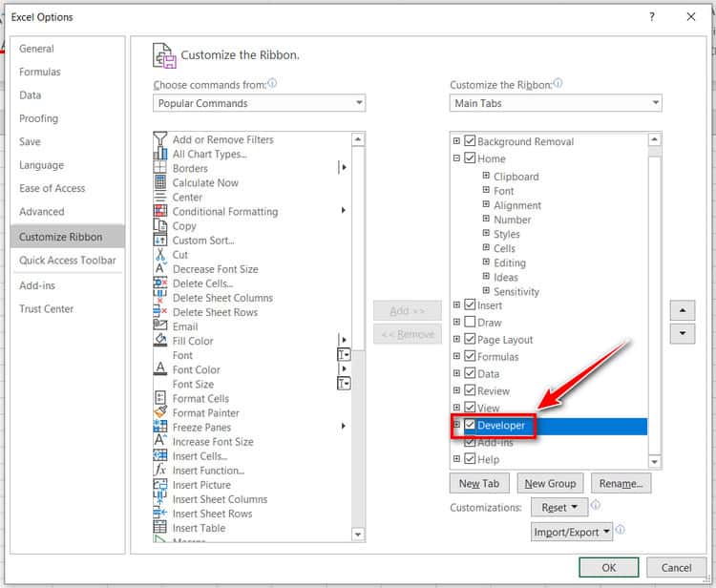
Task: Select the Freeze Panes icon
Action: pos(160,428)
